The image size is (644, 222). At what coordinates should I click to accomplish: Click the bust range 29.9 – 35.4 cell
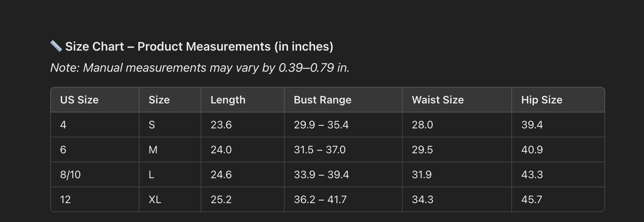point(343,125)
